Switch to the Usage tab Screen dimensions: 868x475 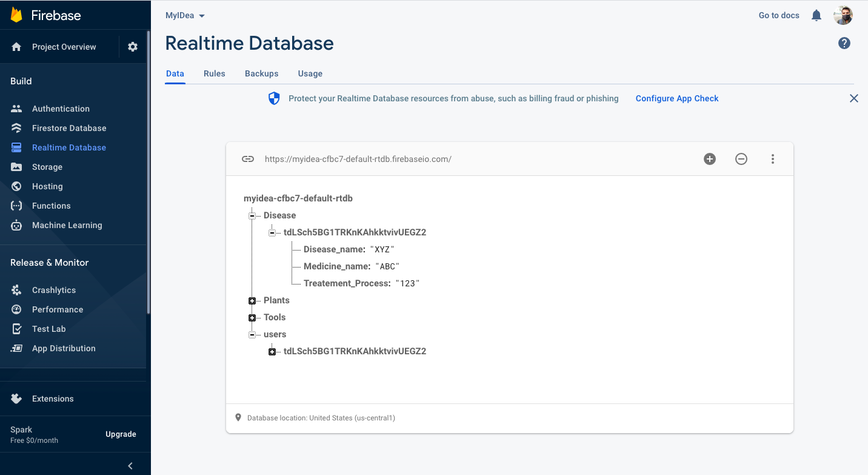(x=310, y=73)
